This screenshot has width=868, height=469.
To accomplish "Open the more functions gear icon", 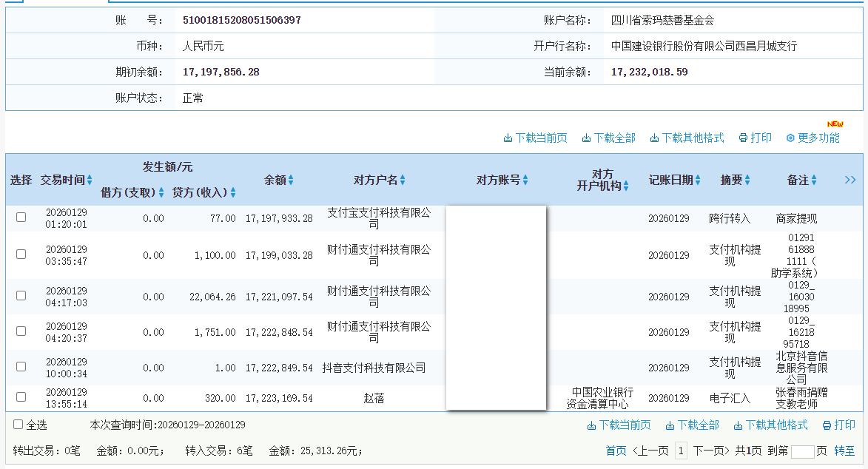I will [790, 138].
